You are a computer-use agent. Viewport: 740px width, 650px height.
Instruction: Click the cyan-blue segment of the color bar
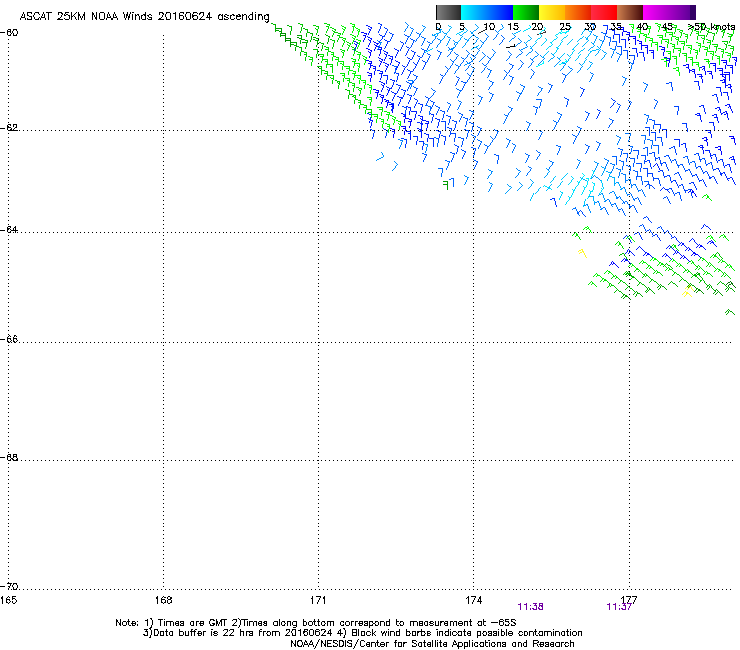click(487, 12)
